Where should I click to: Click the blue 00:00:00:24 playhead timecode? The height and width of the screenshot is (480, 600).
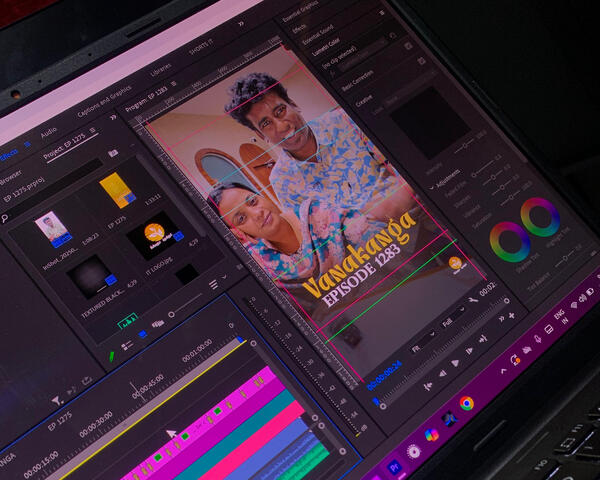(384, 376)
